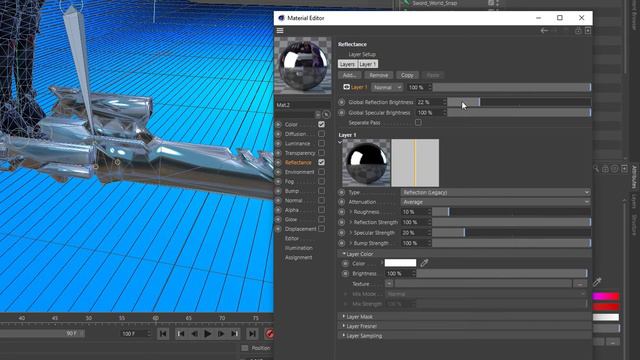Image resolution: width=640 pixels, height=360 pixels.
Task: Go to next key button
Action: [x=234, y=334]
